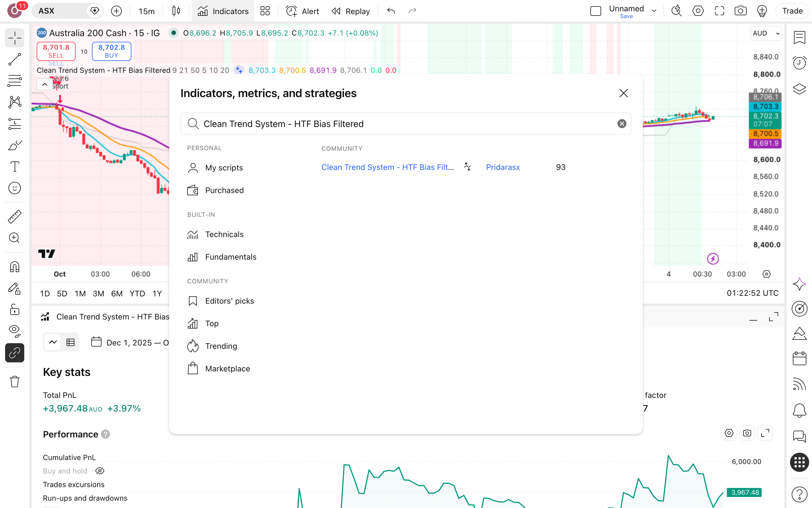The width and height of the screenshot is (812, 508).
Task: Add Clean Trend System script result
Action: coord(388,167)
